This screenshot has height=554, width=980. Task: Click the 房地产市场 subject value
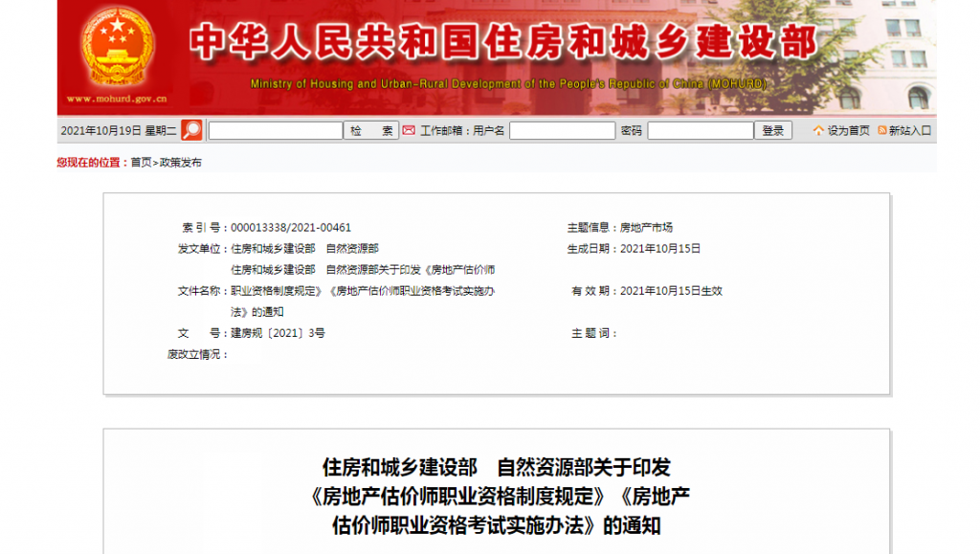pos(646,228)
